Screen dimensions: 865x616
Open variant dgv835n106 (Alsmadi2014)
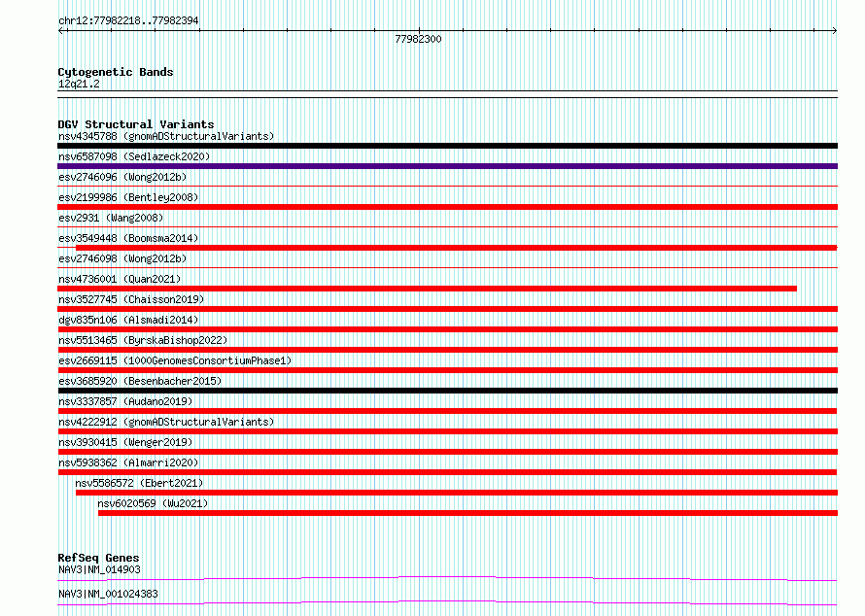pos(128,320)
